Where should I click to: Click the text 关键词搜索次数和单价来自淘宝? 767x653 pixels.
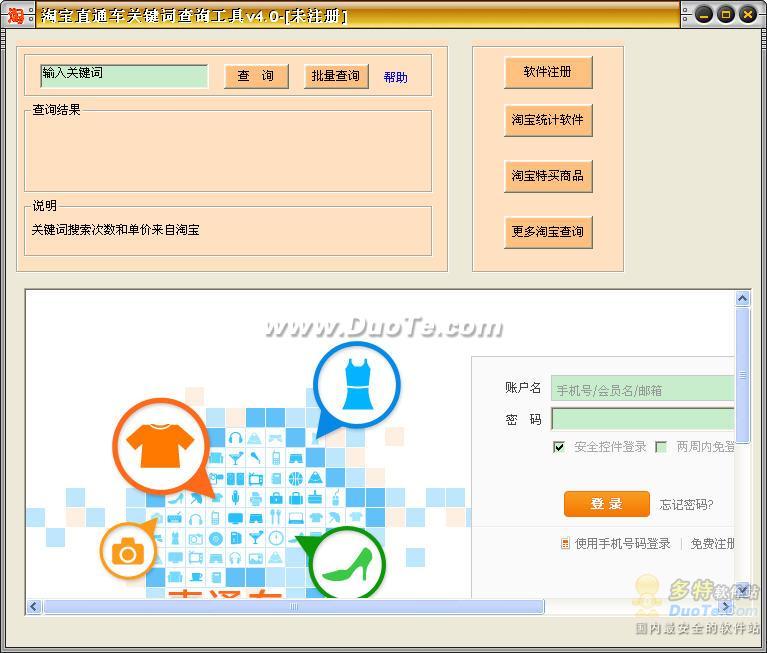pos(115,230)
